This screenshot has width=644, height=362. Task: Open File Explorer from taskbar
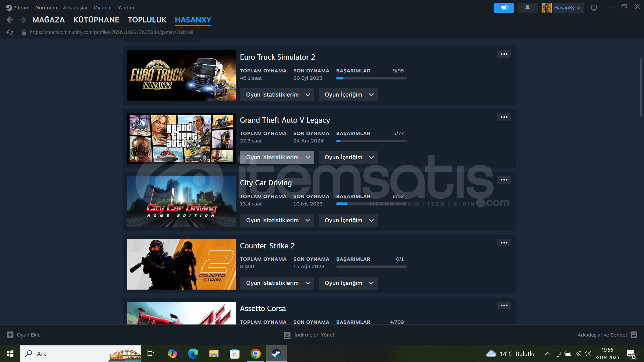pyautogui.click(x=214, y=354)
